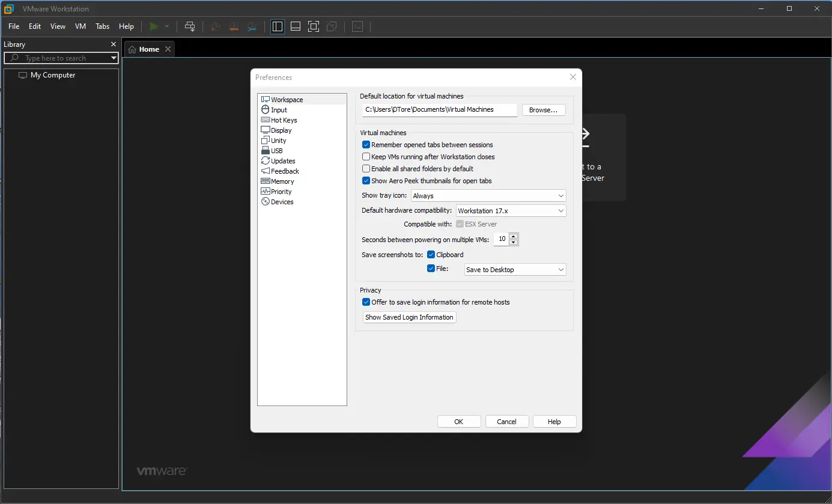Open the Help menu in the menu bar
The width and height of the screenshot is (832, 504).
[x=126, y=26]
